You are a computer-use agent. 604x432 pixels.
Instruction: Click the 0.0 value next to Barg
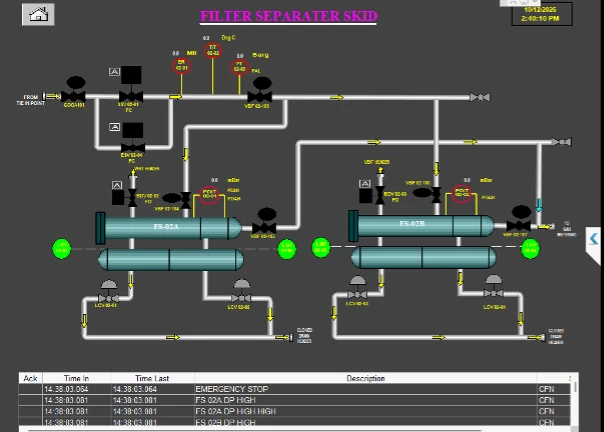click(240, 56)
